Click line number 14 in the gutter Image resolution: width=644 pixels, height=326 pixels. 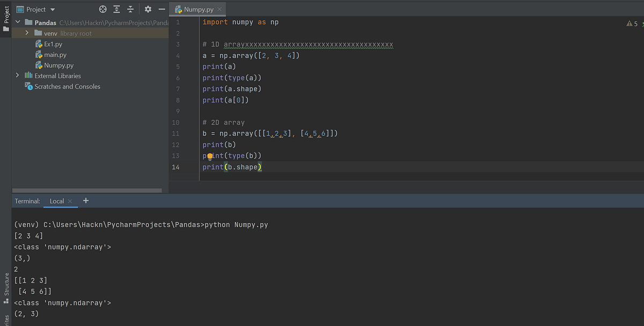(x=176, y=167)
